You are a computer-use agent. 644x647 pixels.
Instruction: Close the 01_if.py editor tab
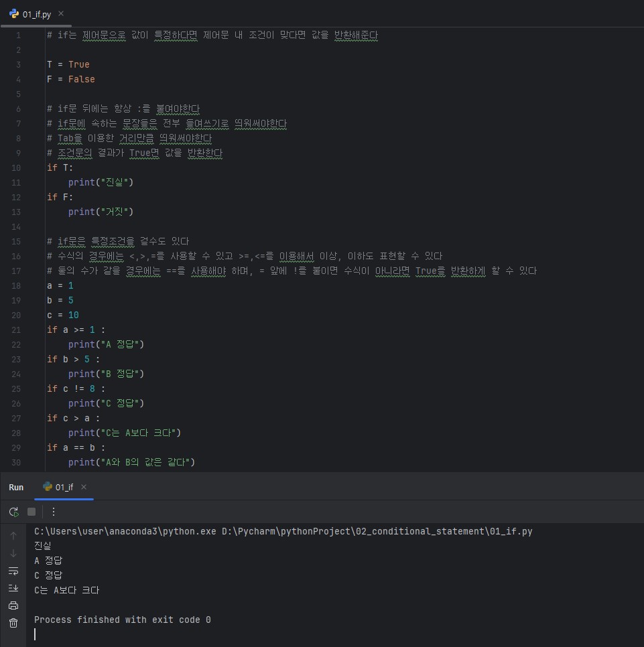coord(61,13)
